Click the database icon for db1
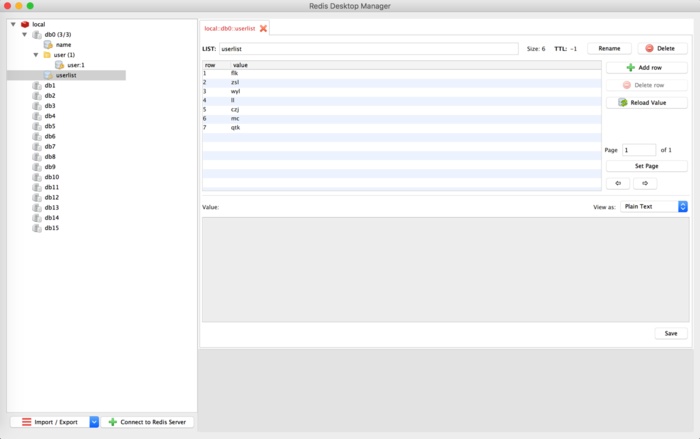Viewport: 700px width, 439px height. coord(37,85)
